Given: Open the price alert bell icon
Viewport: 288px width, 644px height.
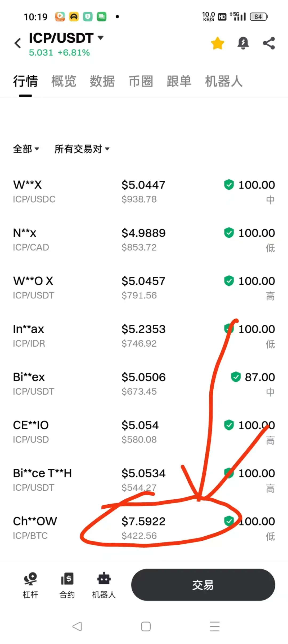Looking at the screenshot, I should coord(243,43).
